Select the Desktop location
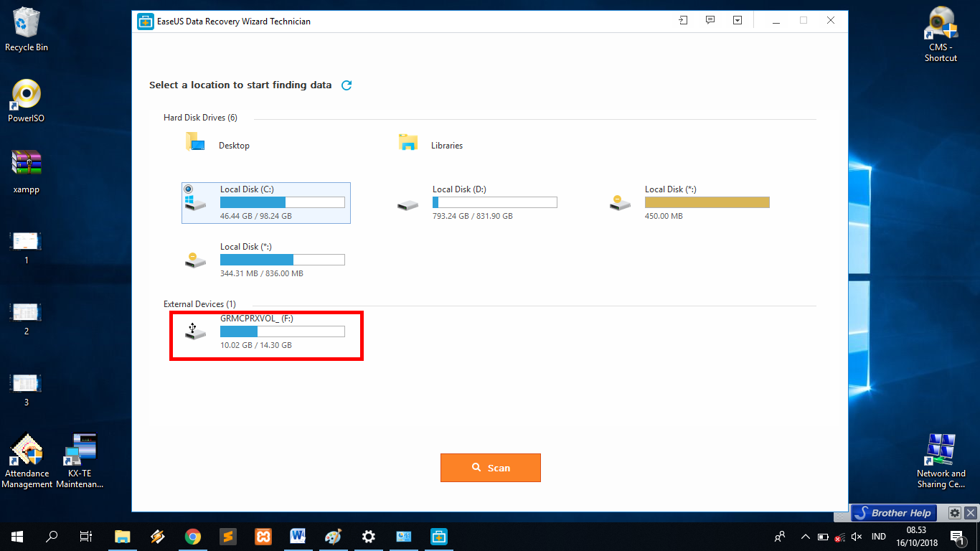 click(218, 143)
